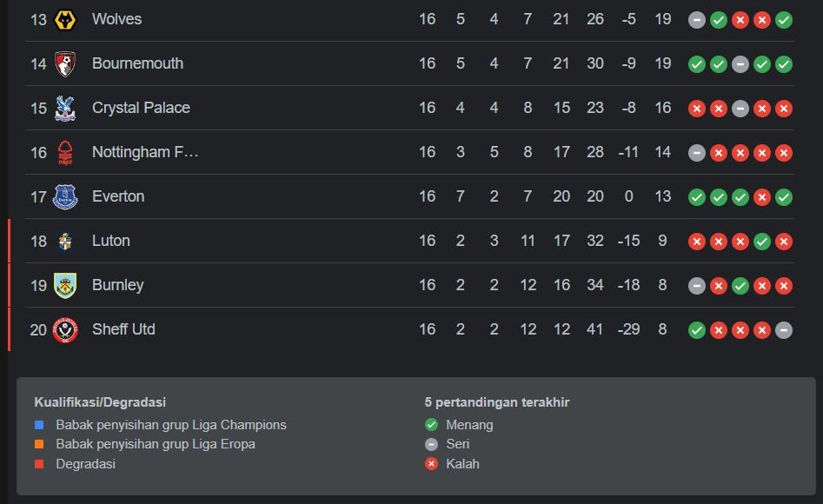
Task: Click the Luton club crest icon
Action: (65, 241)
